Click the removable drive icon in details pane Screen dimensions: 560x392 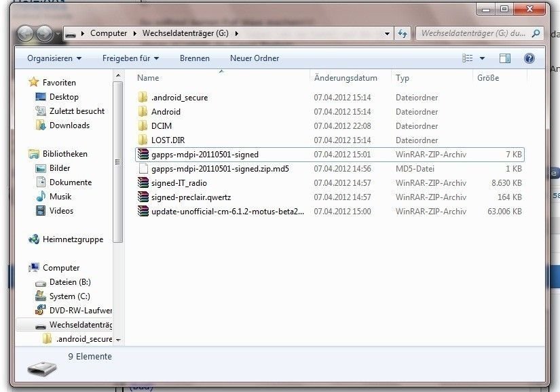point(42,368)
